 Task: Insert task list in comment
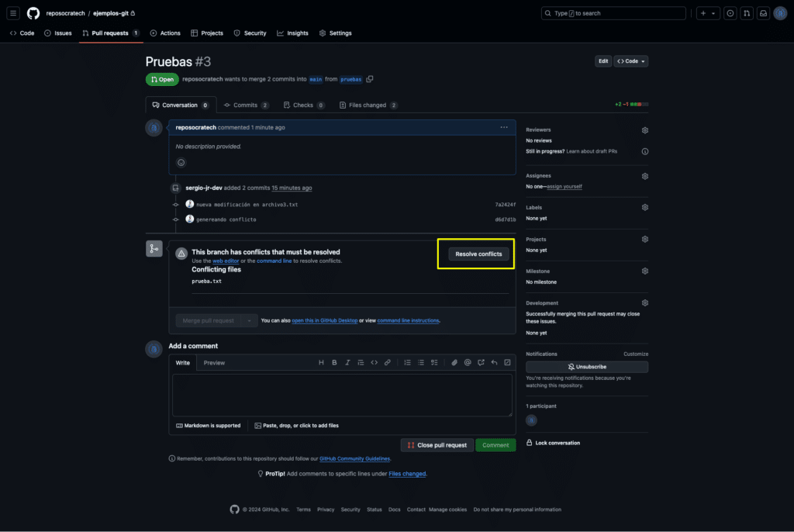tap(434, 363)
